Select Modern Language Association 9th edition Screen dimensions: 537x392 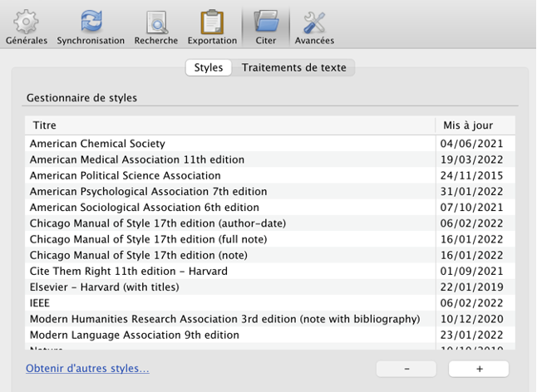(134, 336)
